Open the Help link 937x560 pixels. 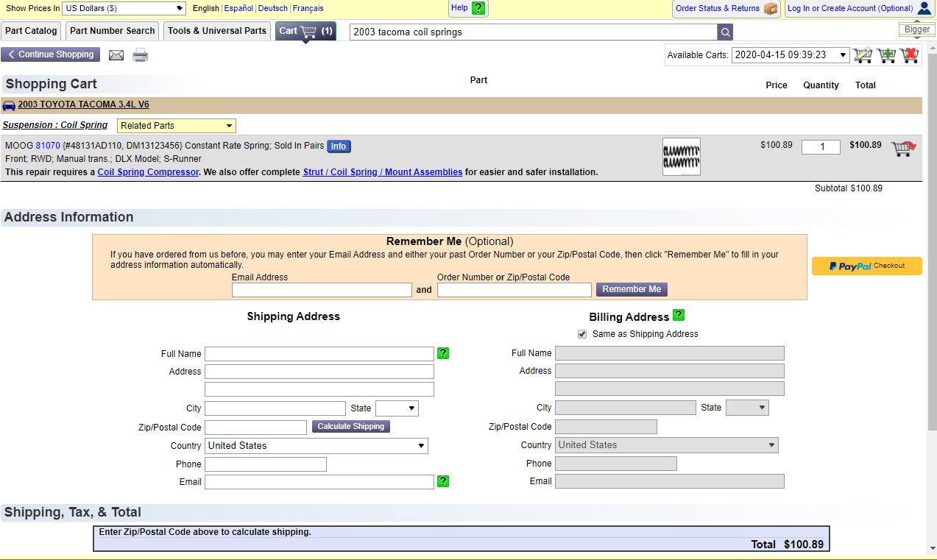coord(459,8)
